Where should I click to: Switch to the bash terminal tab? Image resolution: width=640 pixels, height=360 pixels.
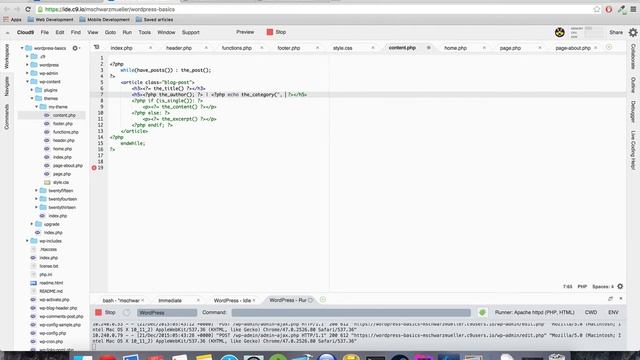tap(121, 300)
